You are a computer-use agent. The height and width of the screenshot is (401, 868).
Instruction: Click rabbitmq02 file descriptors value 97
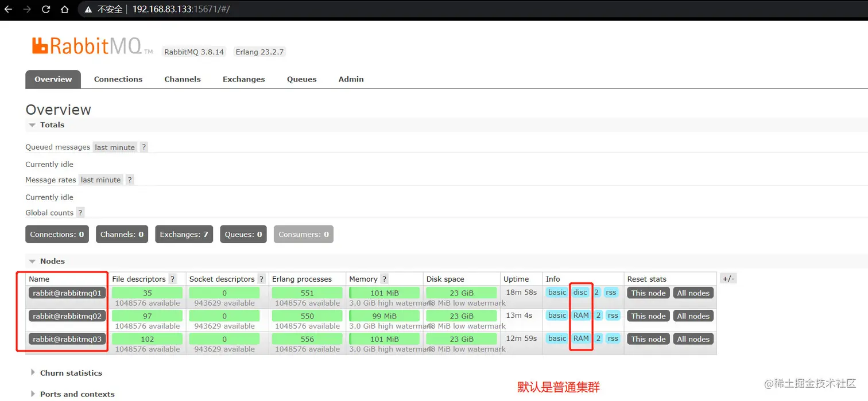148,316
